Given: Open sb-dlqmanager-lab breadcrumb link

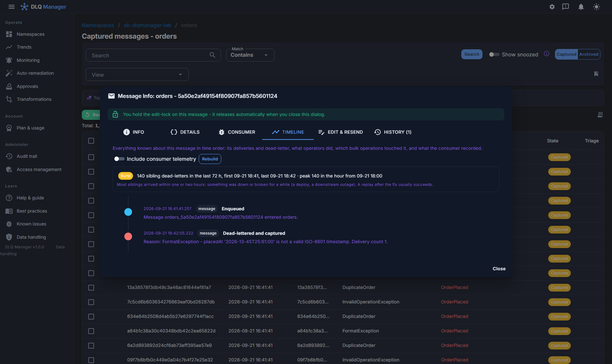Looking at the screenshot, I should point(148,25).
